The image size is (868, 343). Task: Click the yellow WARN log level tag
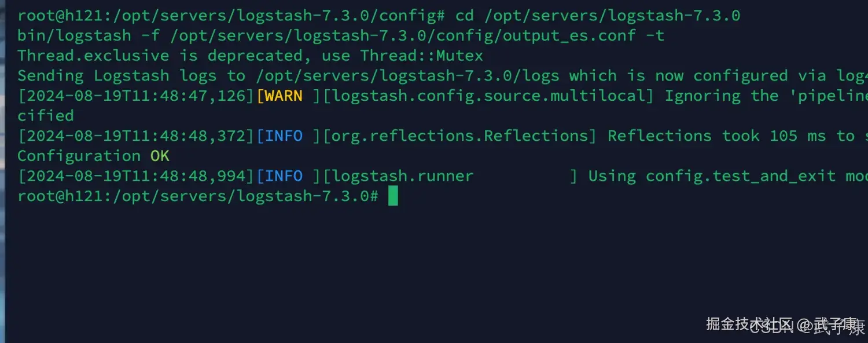click(x=284, y=96)
